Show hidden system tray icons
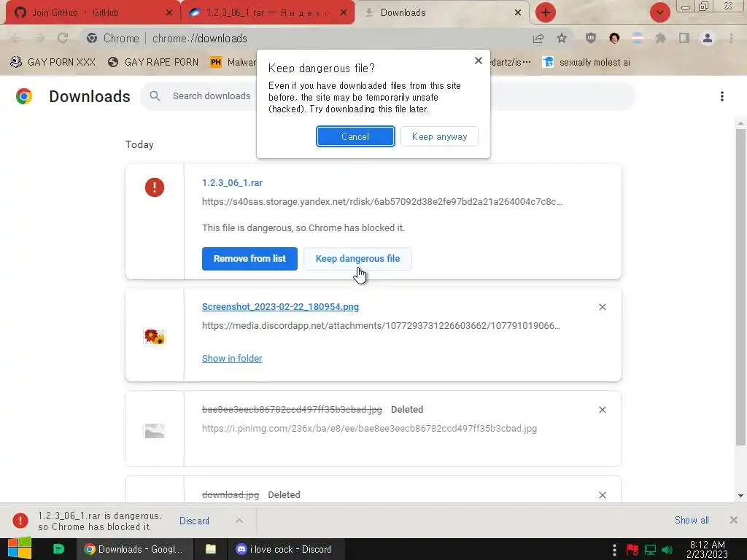747x560 pixels. [614, 550]
